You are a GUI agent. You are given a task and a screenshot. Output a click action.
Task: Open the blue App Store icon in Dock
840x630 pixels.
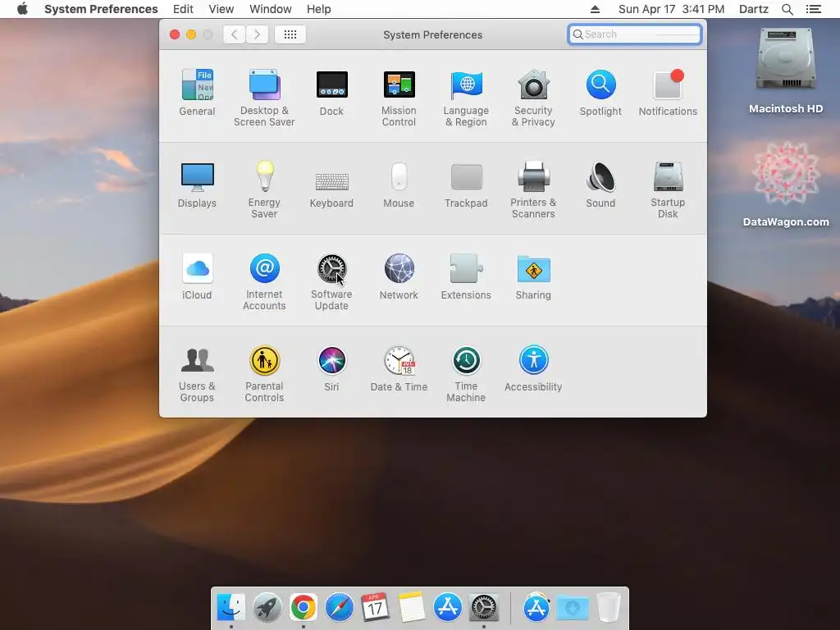(x=447, y=607)
